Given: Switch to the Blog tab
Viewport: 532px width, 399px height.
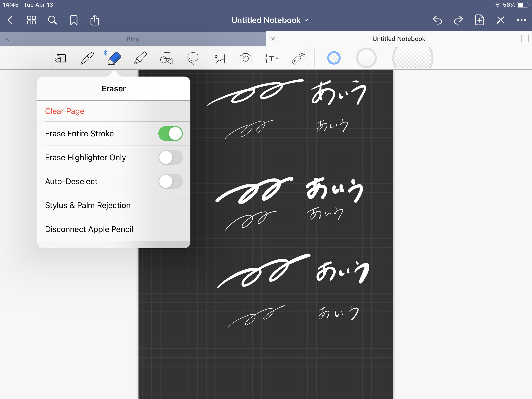Looking at the screenshot, I should 133,39.
